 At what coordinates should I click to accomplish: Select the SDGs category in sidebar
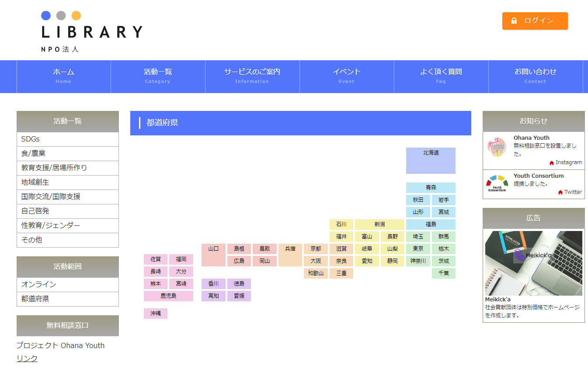[68, 139]
